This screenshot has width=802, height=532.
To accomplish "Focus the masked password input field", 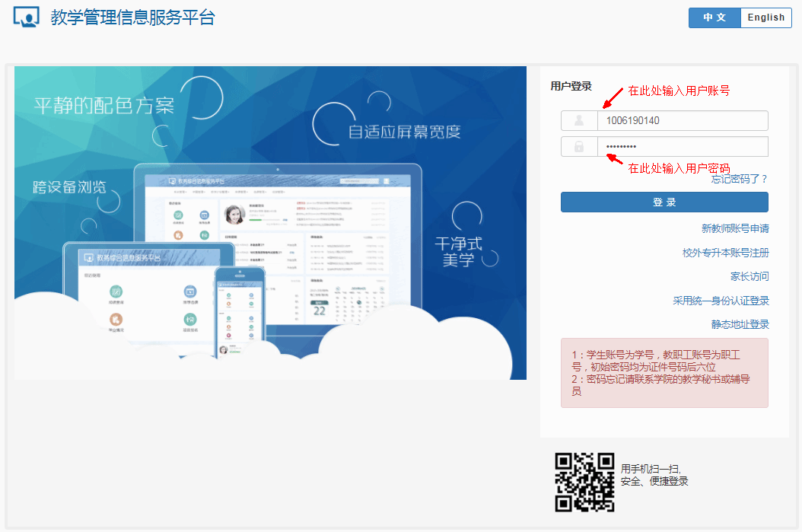I will [682, 147].
